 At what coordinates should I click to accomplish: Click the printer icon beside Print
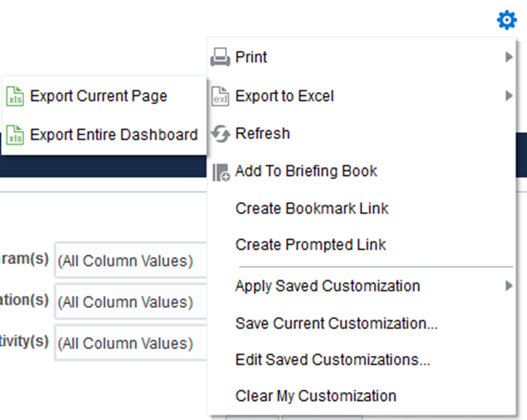(220, 58)
